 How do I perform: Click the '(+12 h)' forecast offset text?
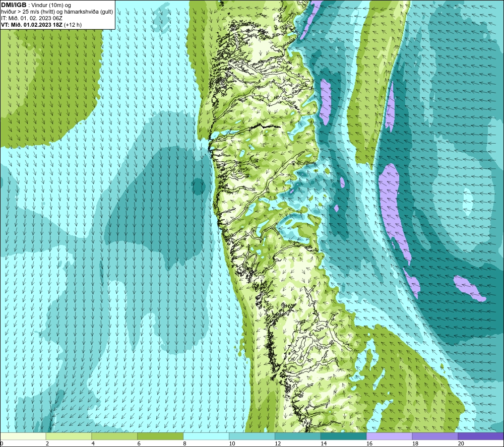[x=73, y=25]
